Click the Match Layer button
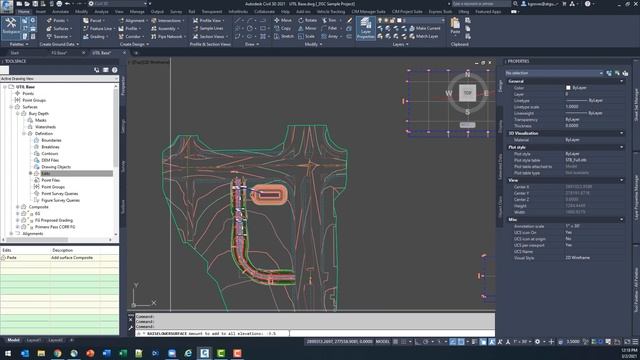 pos(424,37)
